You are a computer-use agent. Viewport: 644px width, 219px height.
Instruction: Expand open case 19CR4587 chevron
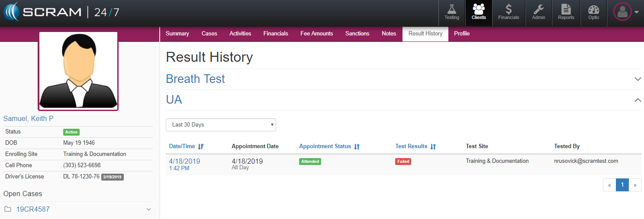148,209
